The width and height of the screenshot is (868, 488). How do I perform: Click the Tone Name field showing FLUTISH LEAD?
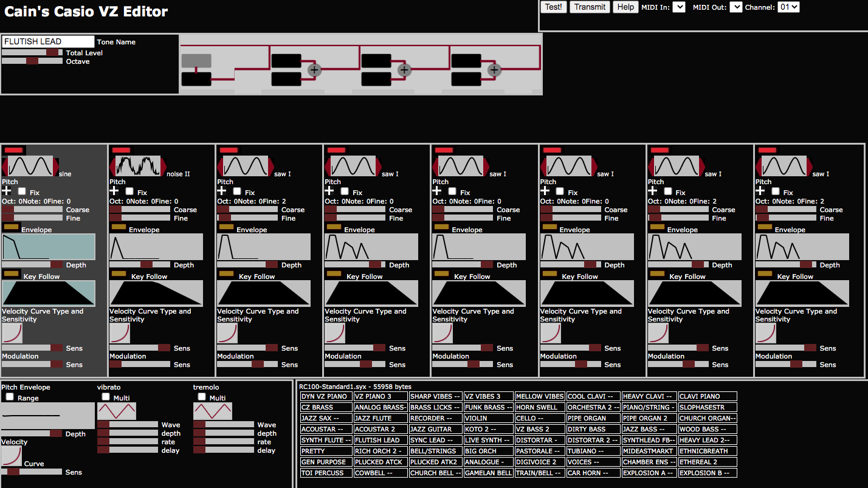[49, 41]
